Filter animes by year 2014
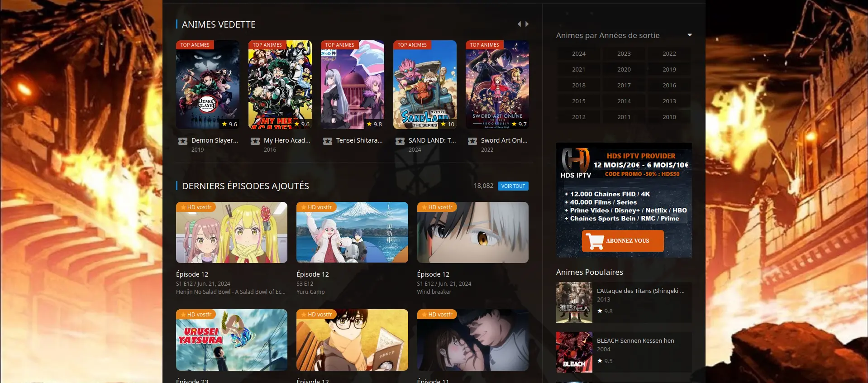This screenshot has width=868, height=383. pos(624,101)
